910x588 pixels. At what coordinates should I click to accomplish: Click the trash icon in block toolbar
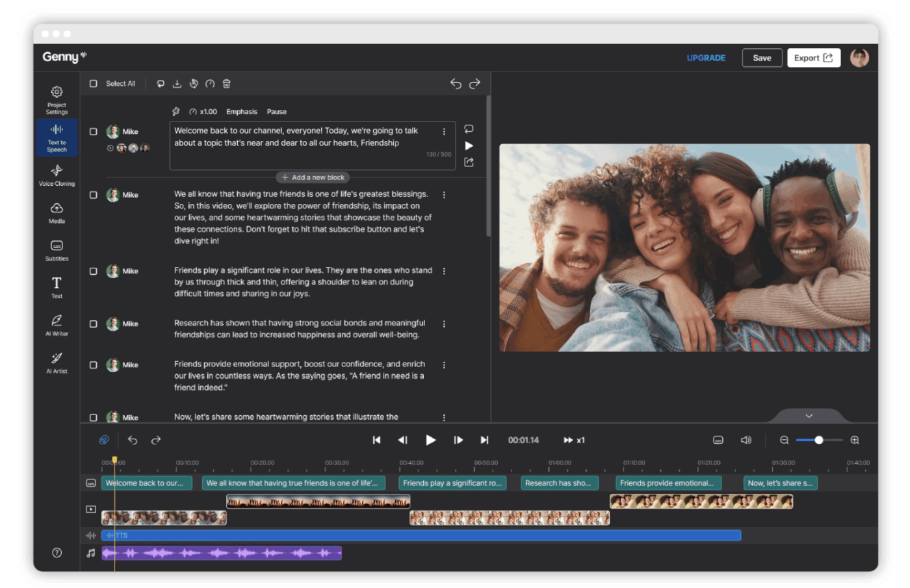(x=227, y=84)
